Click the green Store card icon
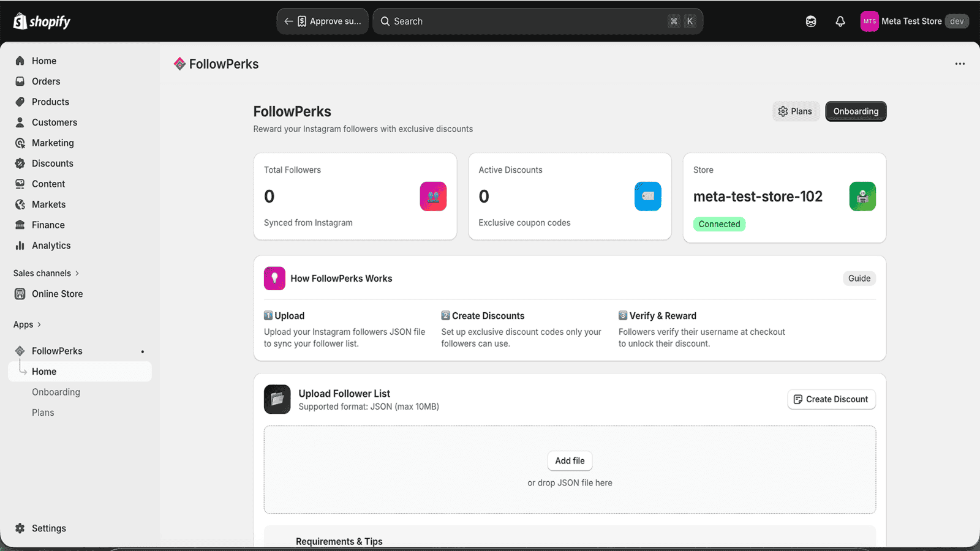Screen dimensions: 980x551 coord(862,197)
